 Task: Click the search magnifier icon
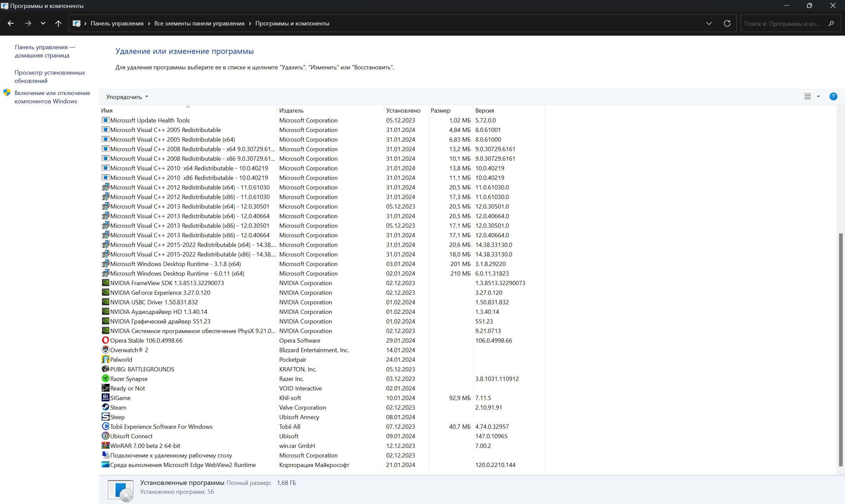831,23
